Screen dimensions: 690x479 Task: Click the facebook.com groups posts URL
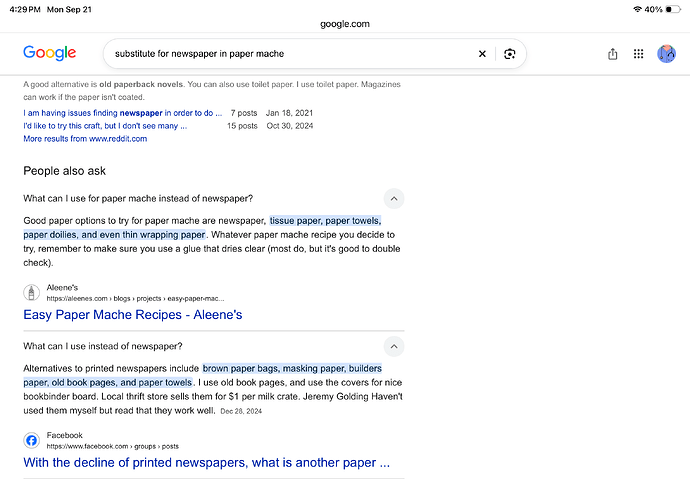click(x=113, y=446)
